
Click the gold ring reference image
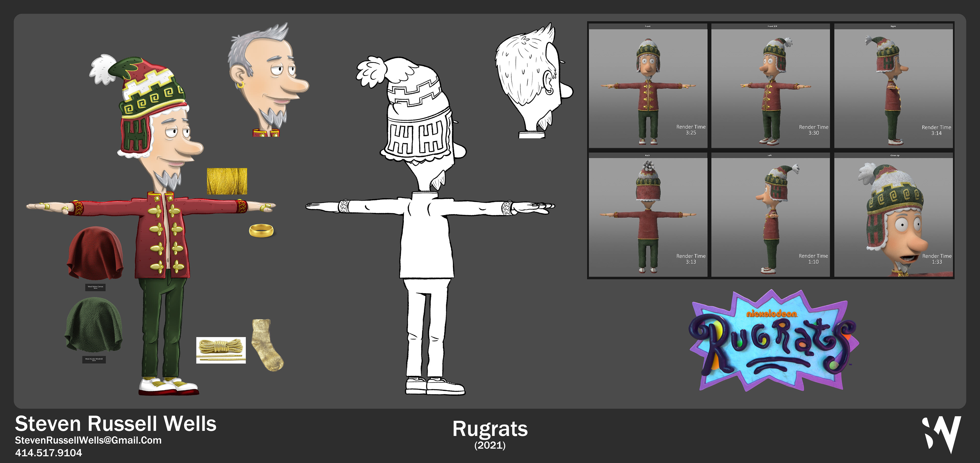point(261,230)
